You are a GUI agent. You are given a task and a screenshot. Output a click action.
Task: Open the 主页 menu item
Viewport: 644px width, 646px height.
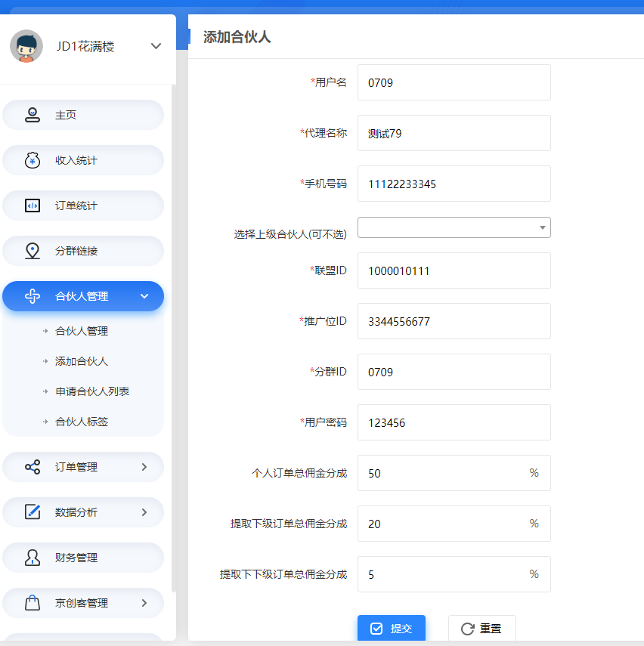click(83, 115)
